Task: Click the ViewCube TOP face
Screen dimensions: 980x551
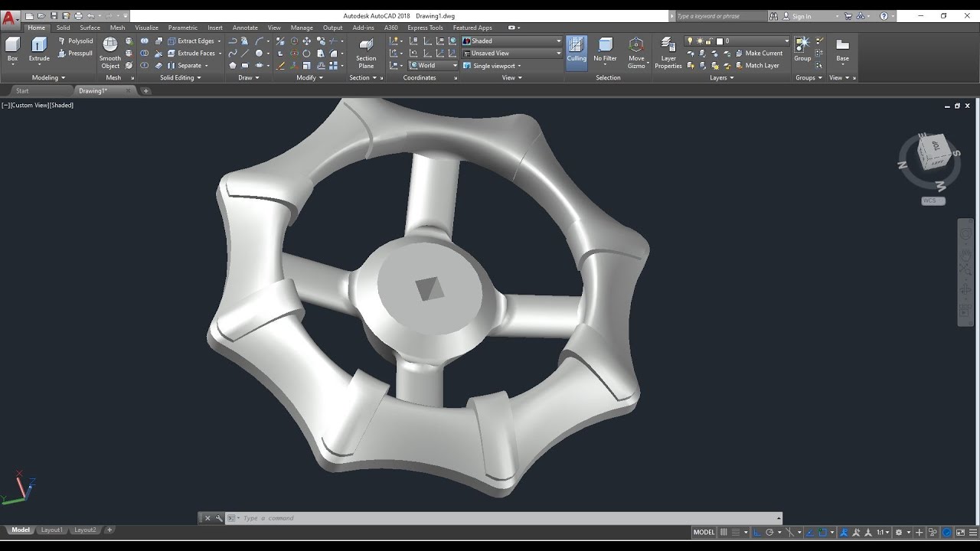Action: 936,145
